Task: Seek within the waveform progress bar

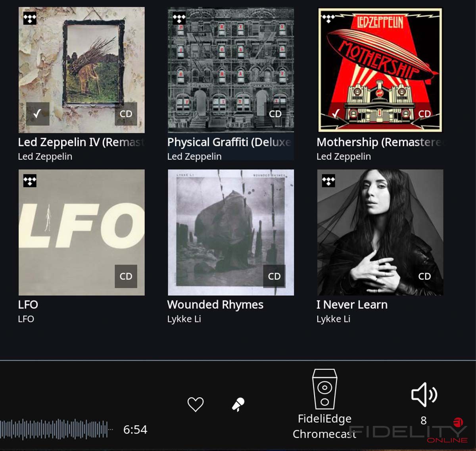Action: 56,429
